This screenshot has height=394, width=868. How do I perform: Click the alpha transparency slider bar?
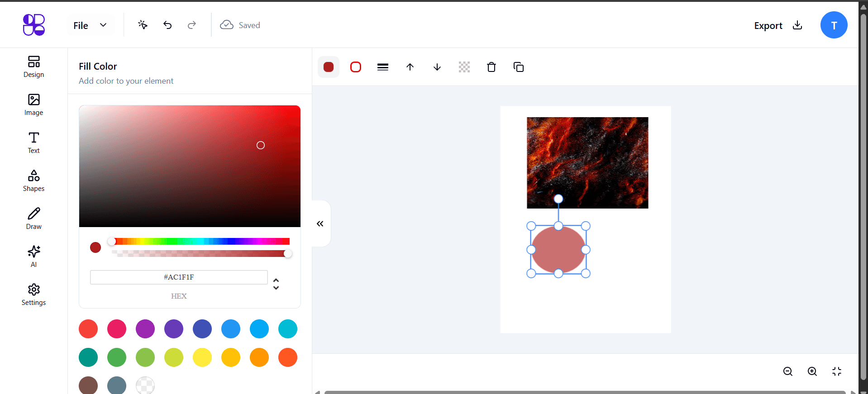coord(200,253)
